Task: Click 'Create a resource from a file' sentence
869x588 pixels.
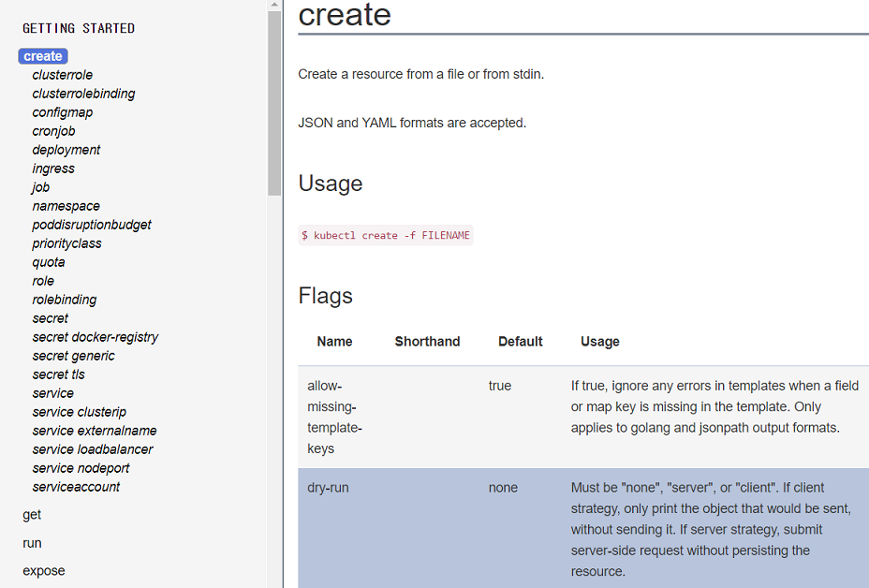Action: tap(421, 74)
